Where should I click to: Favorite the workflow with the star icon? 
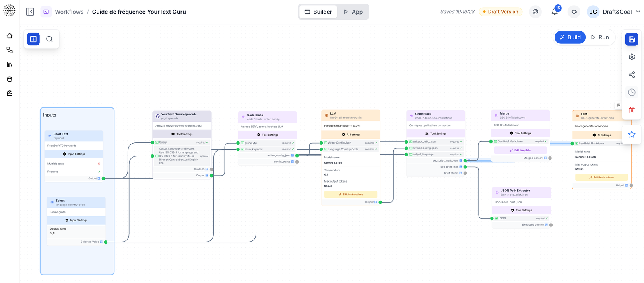(x=632, y=134)
